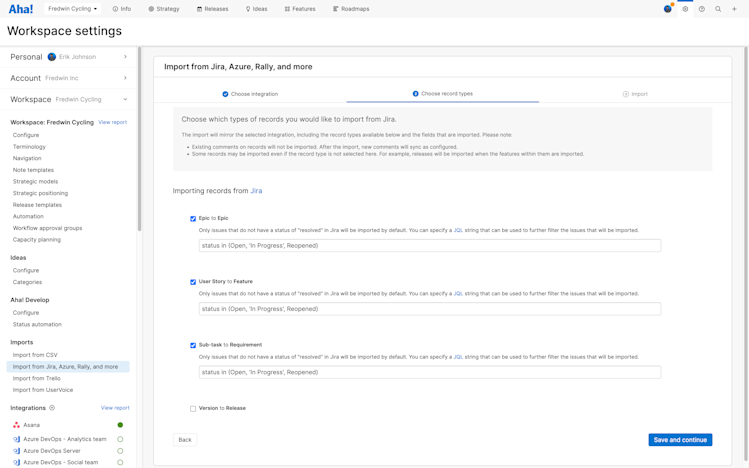Enable Version to Release checkbox
749x468 pixels.
coord(193,409)
